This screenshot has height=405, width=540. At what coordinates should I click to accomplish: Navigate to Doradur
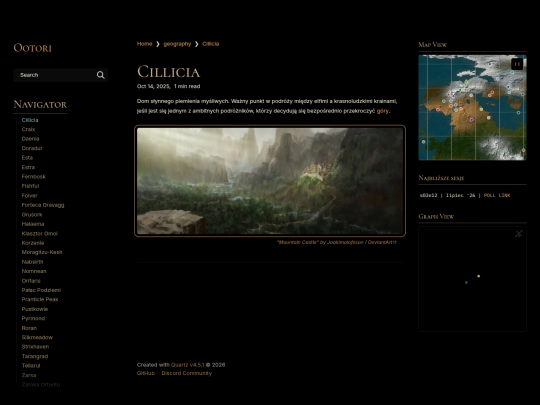(32, 148)
